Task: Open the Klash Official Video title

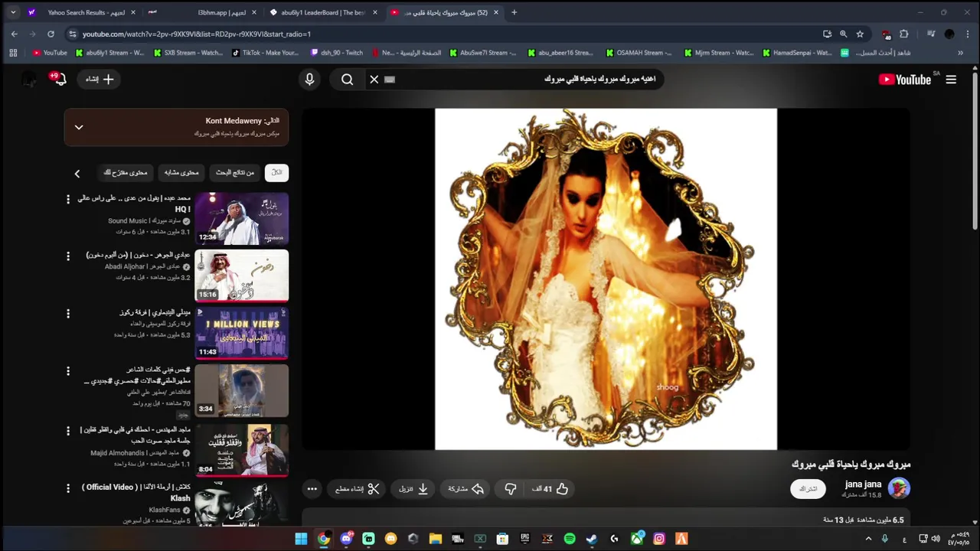Action: (136, 492)
